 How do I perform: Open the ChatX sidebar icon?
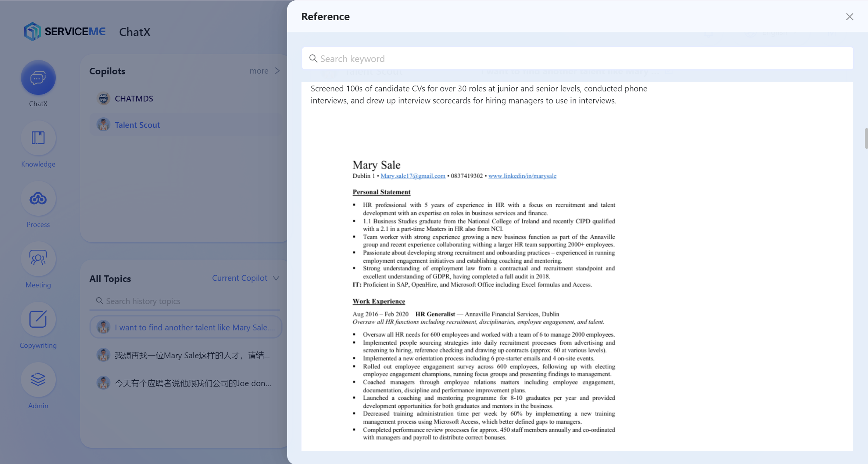pos(38,77)
